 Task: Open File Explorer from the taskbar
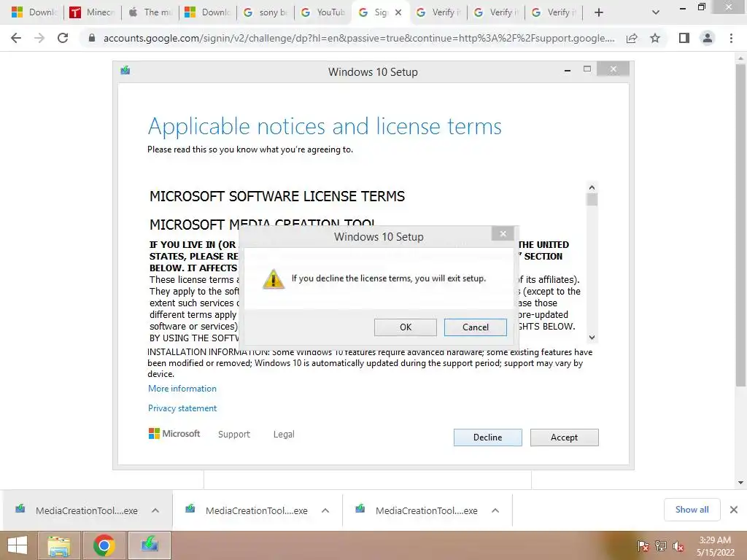coord(58,545)
